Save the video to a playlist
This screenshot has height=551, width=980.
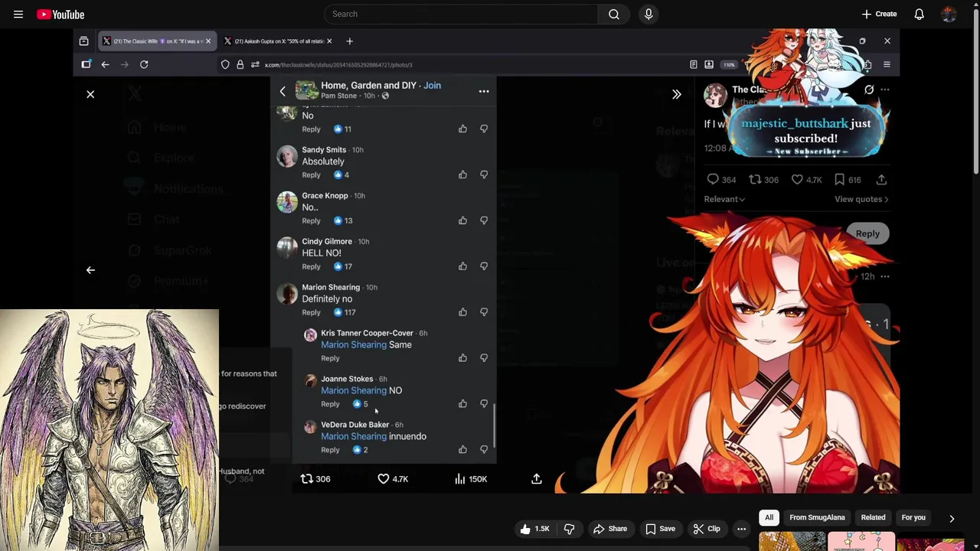pyautogui.click(x=660, y=529)
